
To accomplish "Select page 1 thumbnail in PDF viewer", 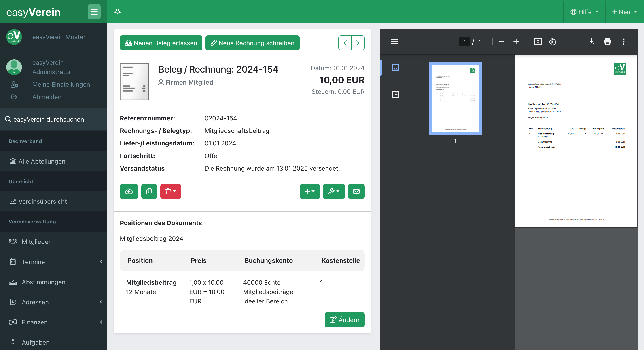I will 455,99.
